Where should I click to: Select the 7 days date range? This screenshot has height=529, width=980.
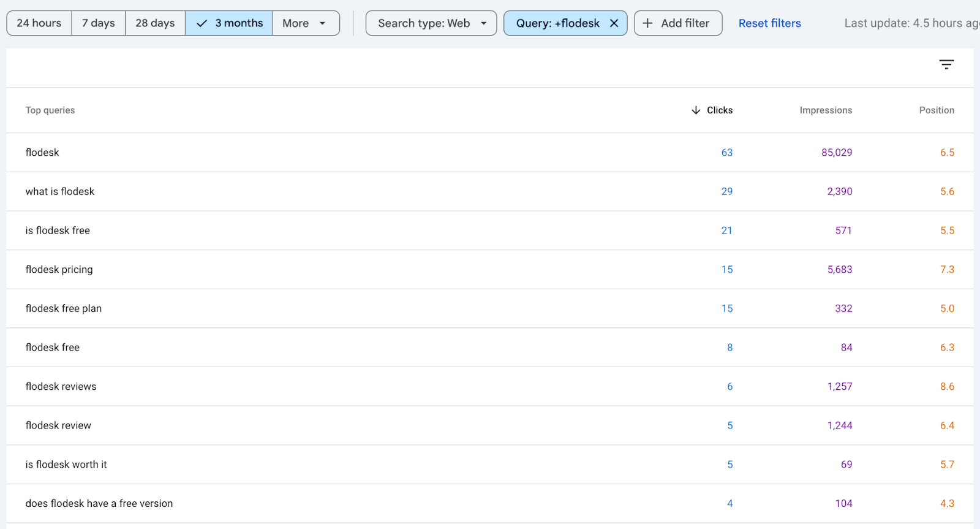[x=99, y=23]
